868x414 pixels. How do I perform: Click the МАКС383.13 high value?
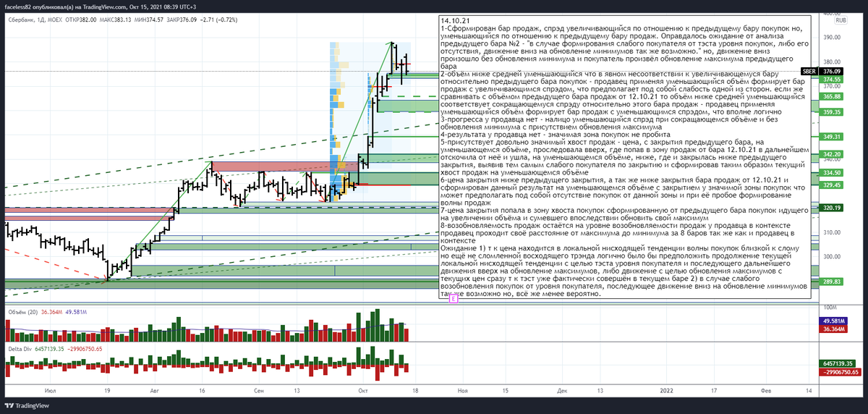116,20
